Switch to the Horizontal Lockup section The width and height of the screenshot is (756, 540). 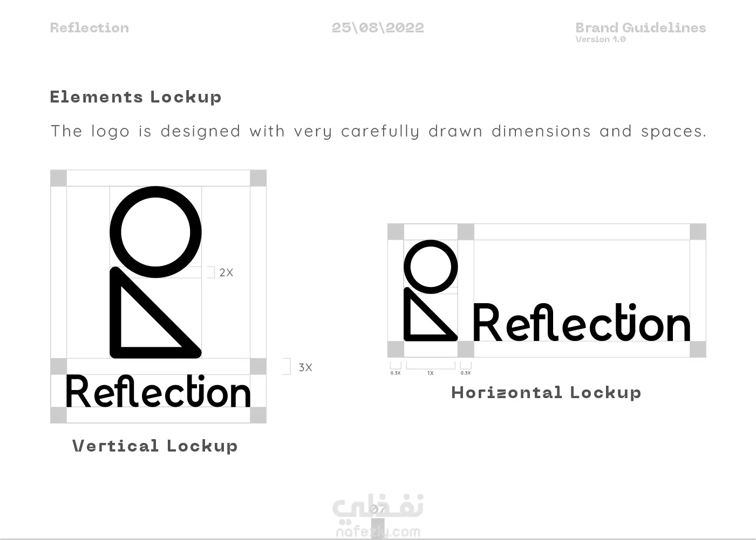click(546, 393)
